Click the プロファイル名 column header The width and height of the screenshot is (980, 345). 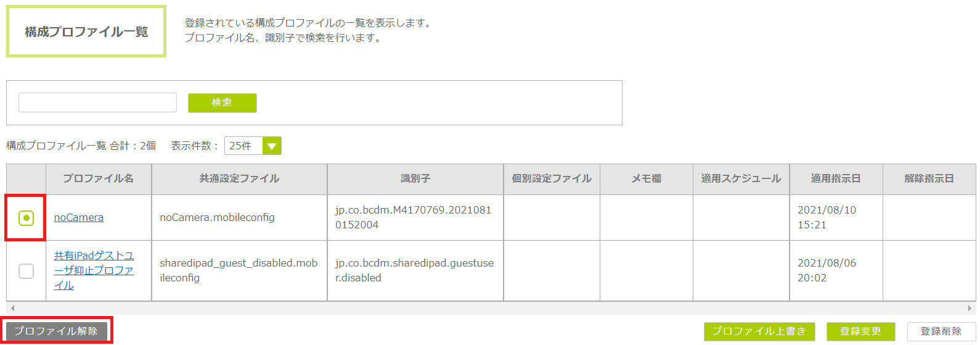click(99, 179)
